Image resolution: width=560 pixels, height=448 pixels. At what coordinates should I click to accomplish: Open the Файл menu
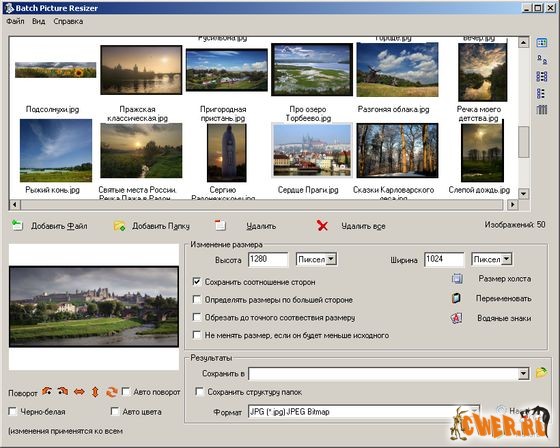pos(15,21)
